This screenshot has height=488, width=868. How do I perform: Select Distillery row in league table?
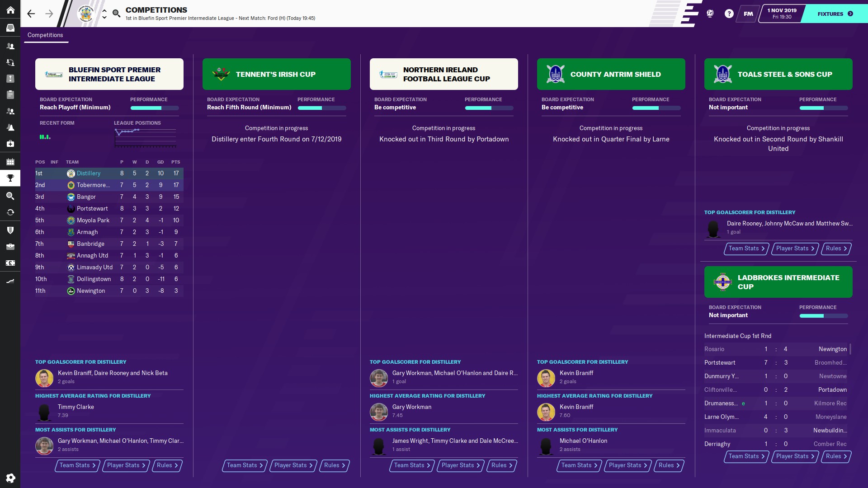pos(109,174)
